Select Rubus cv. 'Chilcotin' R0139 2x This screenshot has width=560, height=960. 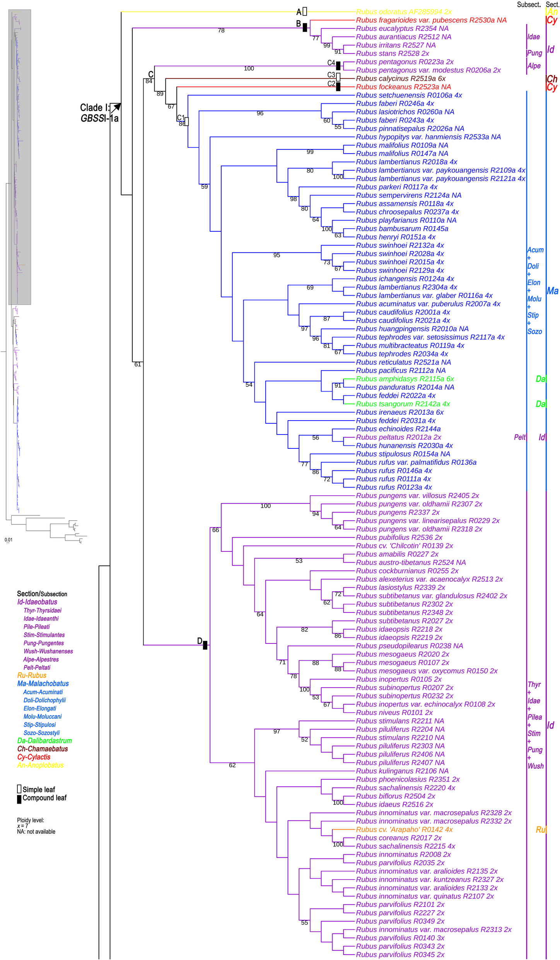(x=405, y=546)
